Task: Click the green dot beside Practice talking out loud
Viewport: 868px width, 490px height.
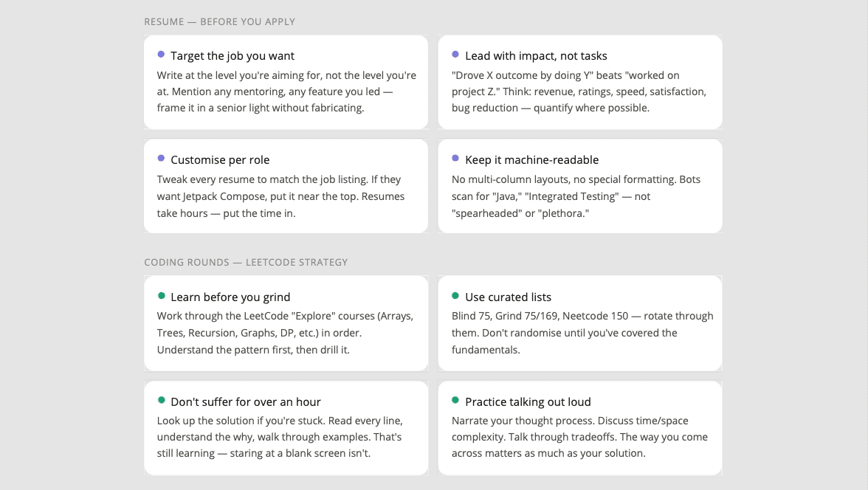Action: click(x=455, y=401)
